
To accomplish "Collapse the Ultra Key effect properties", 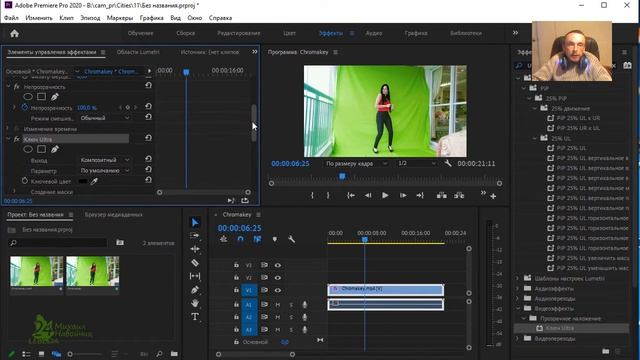I will click(8, 139).
